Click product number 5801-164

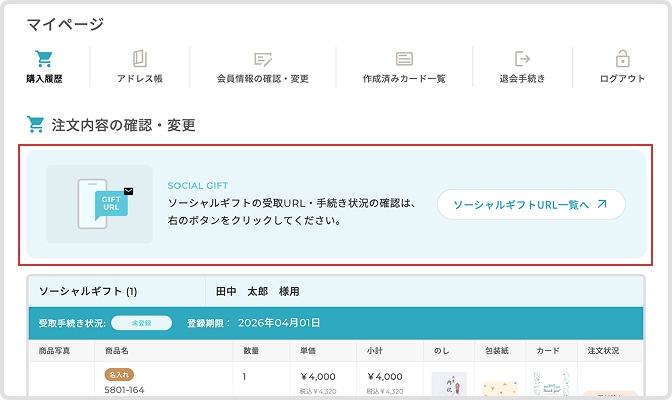[125, 391]
